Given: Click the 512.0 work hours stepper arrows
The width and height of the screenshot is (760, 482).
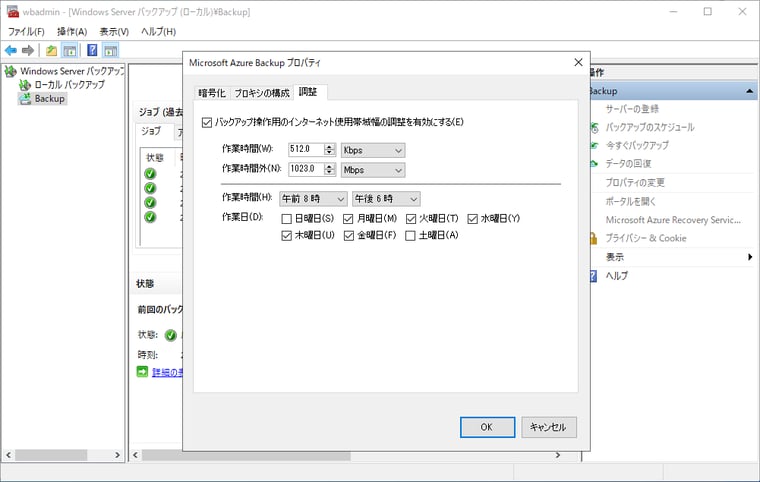Looking at the screenshot, I should coord(330,149).
